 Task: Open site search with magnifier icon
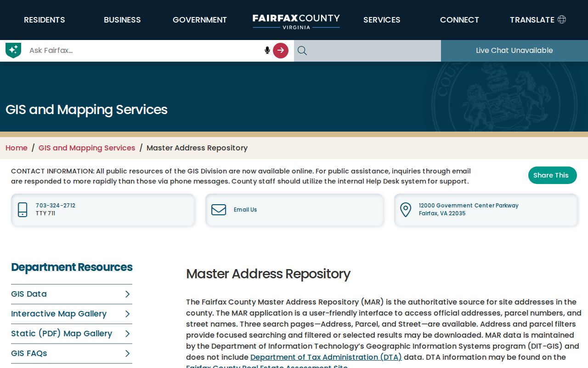point(302,51)
